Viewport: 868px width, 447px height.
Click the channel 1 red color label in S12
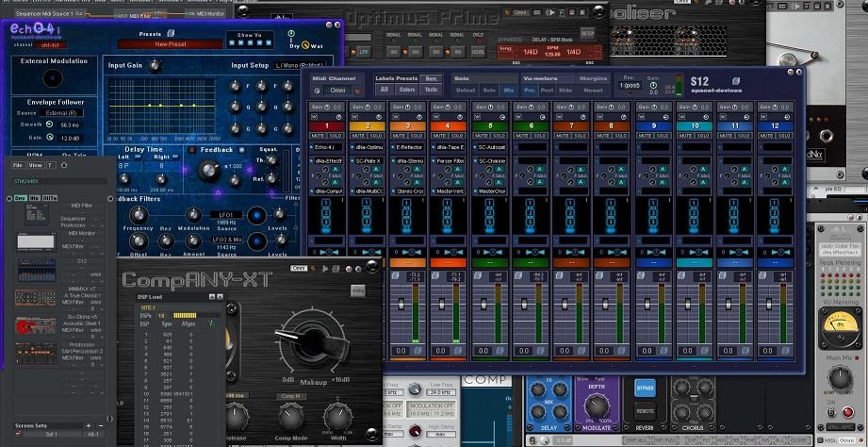327,126
